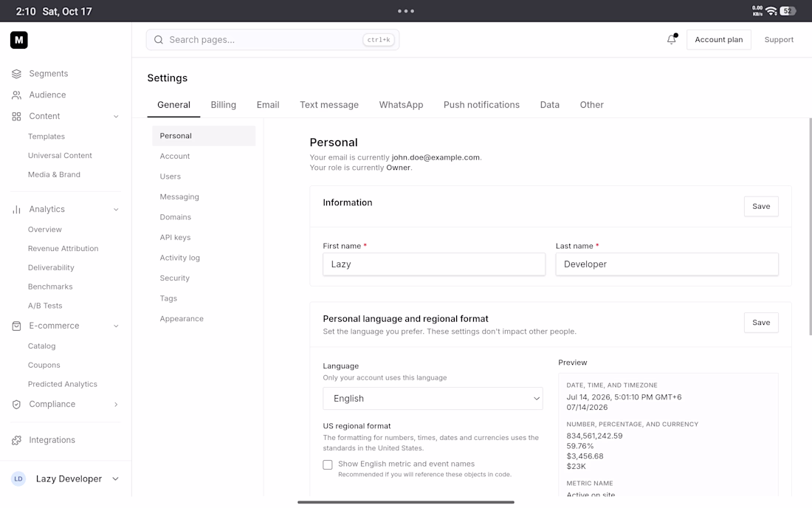Click the Integrations puzzle icon
Image resolution: width=812 pixels, height=508 pixels.
click(16, 439)
